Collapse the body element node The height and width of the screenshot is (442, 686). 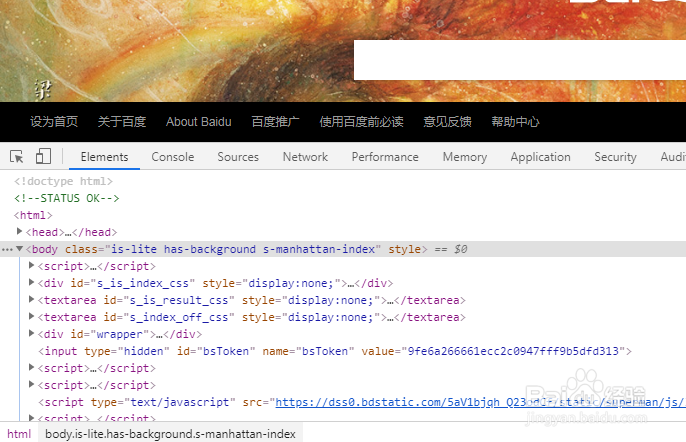(19, 249)
